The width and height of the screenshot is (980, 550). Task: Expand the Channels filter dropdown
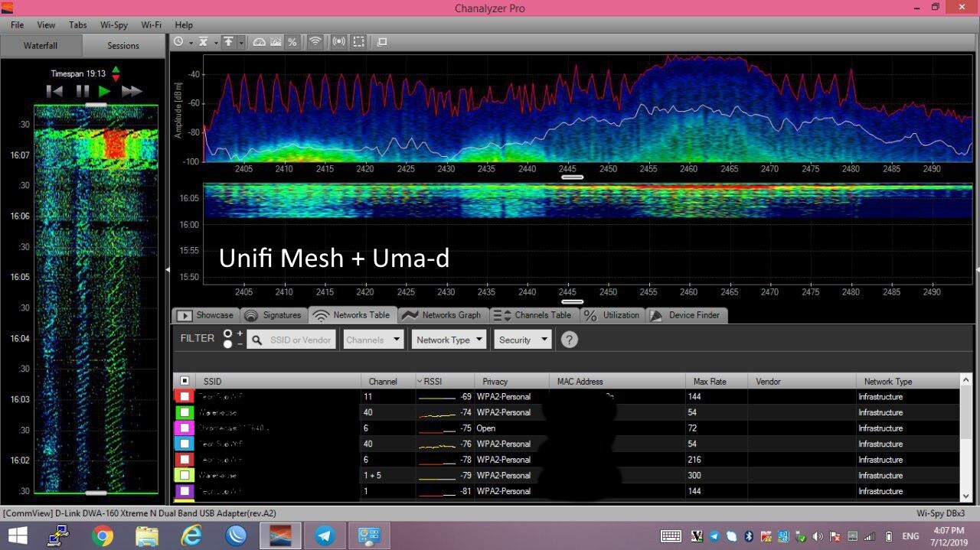click(x=374, y=340)
